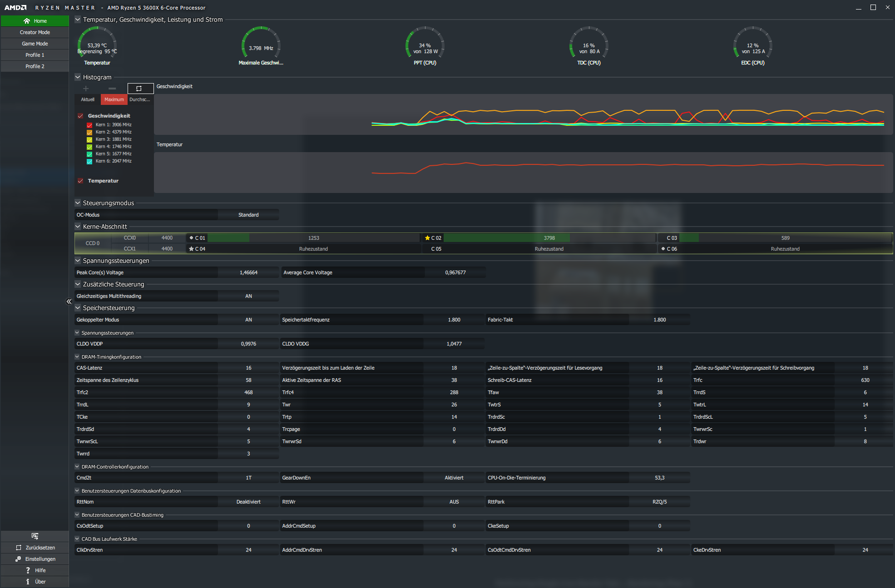Select Profile 2 in sidebar
Viewport: 895px width, 588px height.
point(35,66)
